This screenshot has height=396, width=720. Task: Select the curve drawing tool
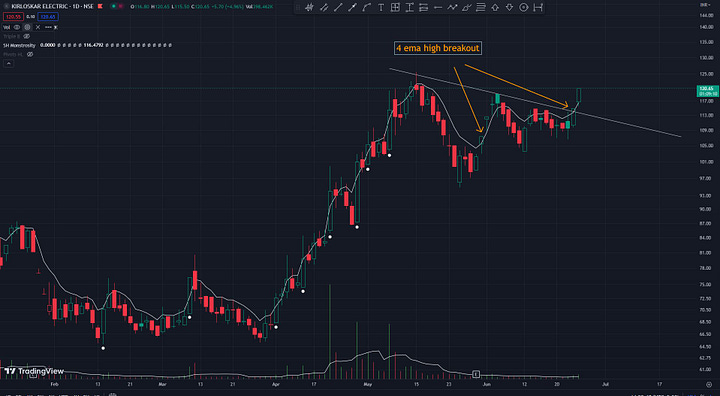point(366,7)
